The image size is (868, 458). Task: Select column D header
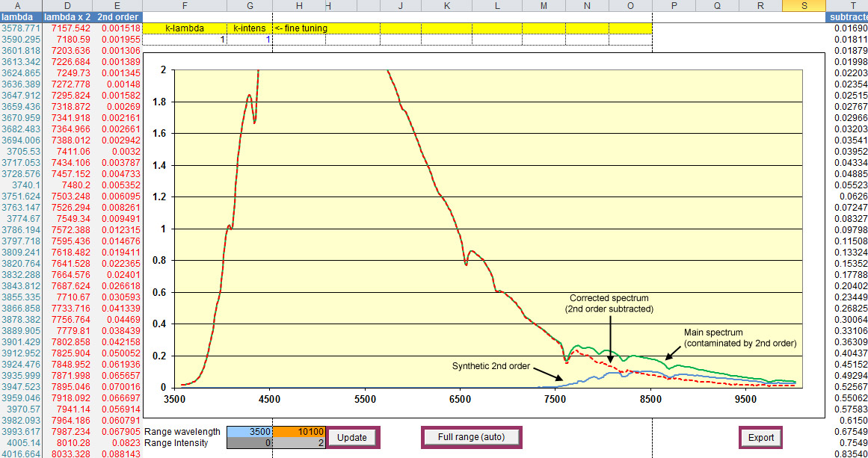[67, 5]
